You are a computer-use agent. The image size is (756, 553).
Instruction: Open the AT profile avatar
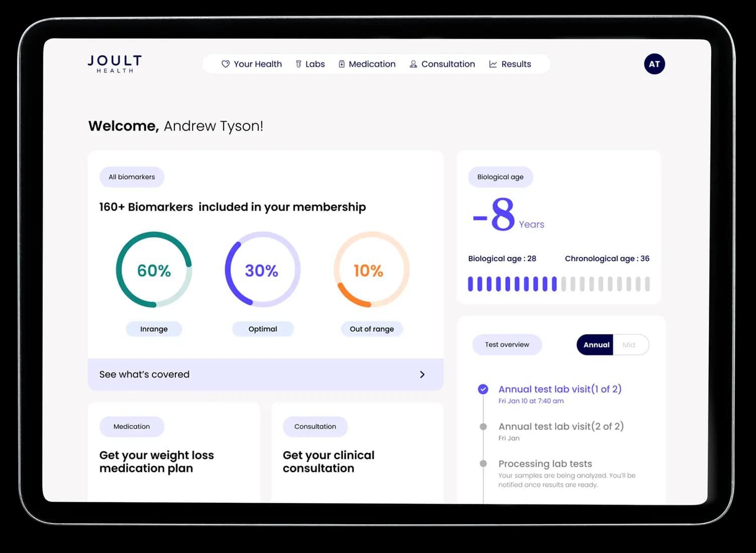point(654,64)
